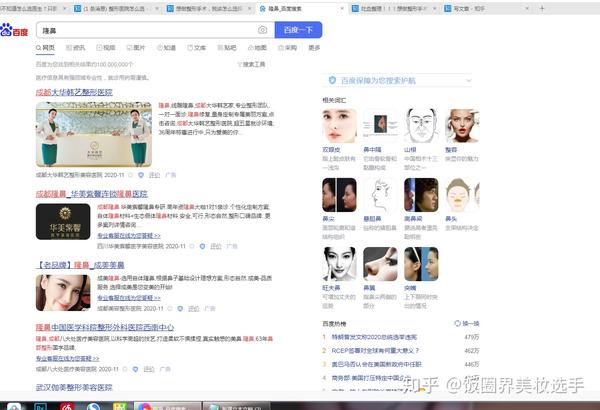Open the 鼻翼 related term image

click(380, 264)
